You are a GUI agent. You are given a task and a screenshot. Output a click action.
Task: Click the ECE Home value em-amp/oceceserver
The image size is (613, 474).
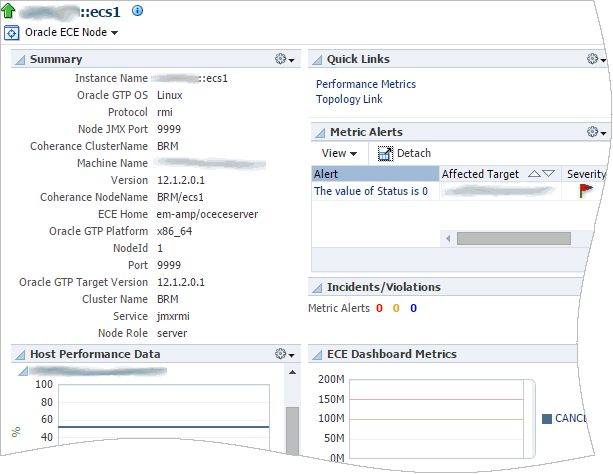(207, 214)
